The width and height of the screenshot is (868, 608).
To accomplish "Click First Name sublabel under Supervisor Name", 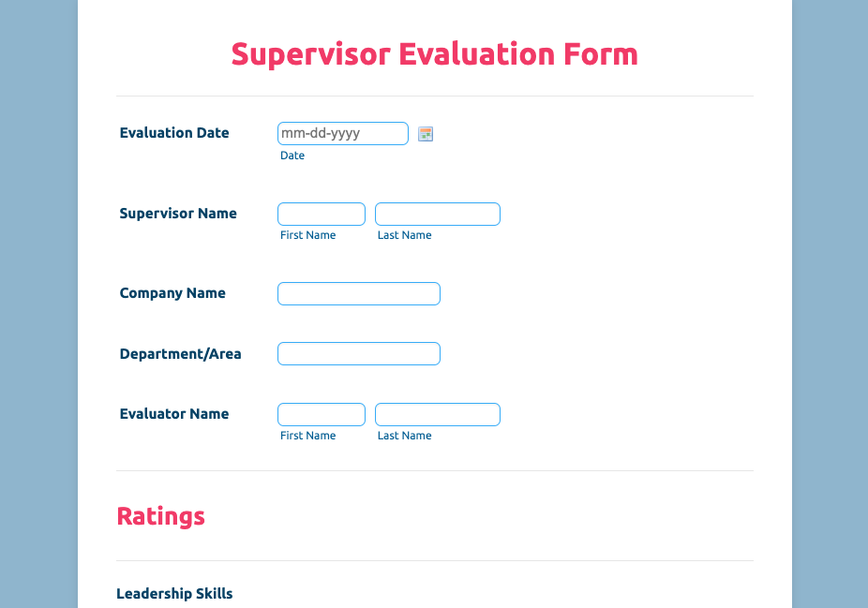I will [x=307, y=235].
